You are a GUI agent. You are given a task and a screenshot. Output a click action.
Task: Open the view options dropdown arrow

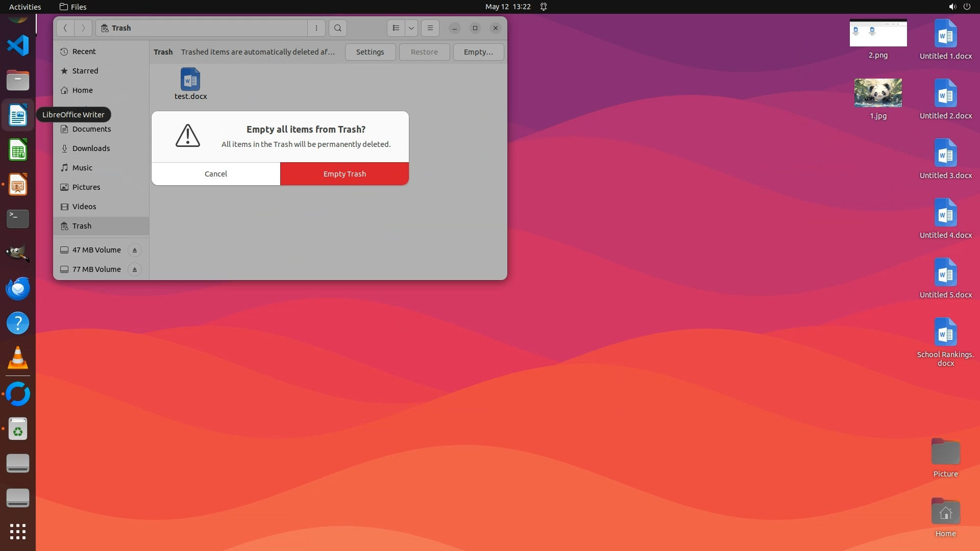(x=411, y=28)
